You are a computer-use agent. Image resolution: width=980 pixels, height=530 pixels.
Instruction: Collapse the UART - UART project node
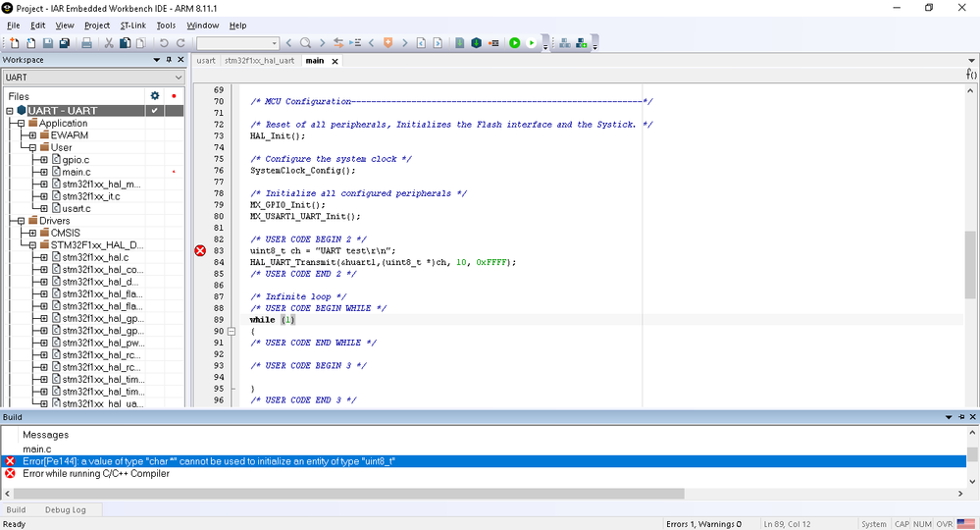[x=10, y=111]
